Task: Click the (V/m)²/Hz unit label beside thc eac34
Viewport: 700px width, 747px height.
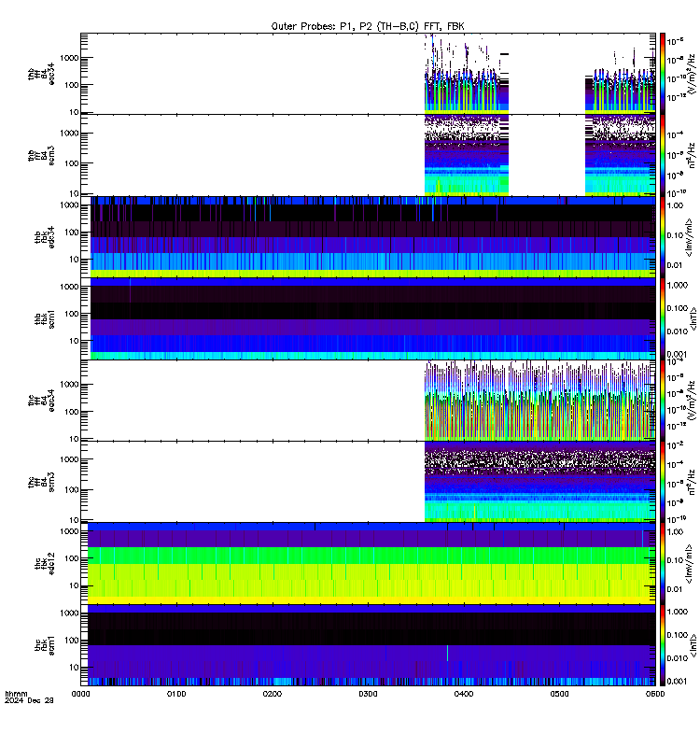Action: pos(692,401)
